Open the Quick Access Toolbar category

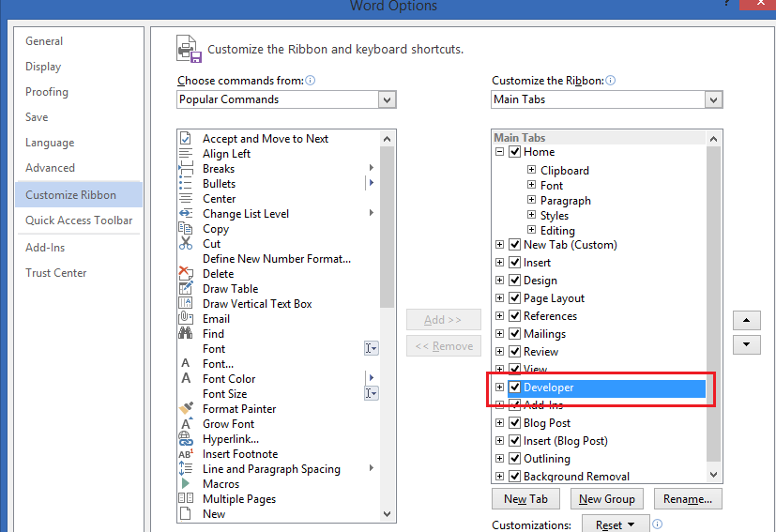pos(79,220)
